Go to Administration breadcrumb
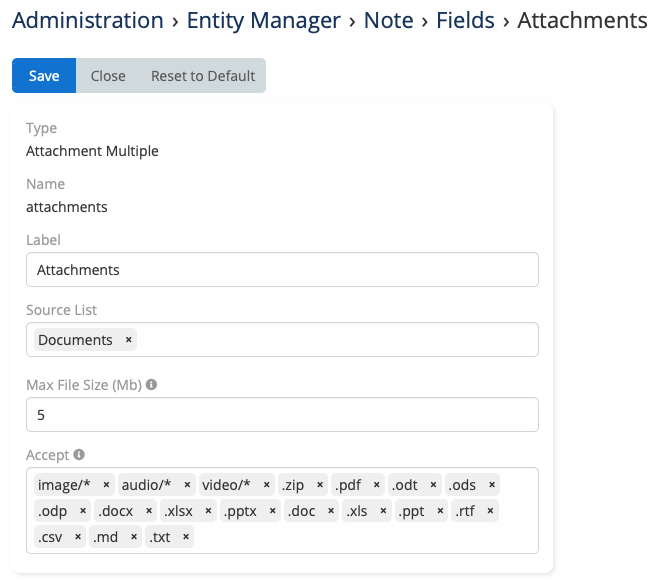This screenshot has width=659, height=579. click(88, 21)
